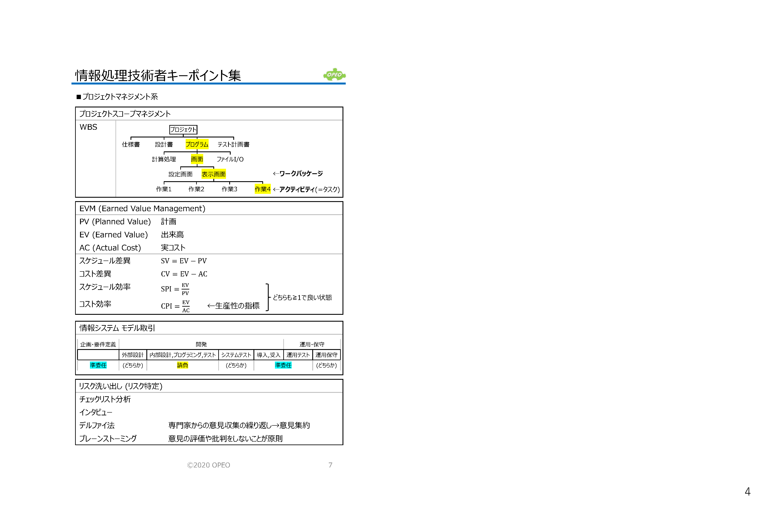Click the コスト差異 label

(x=95, y=274)
